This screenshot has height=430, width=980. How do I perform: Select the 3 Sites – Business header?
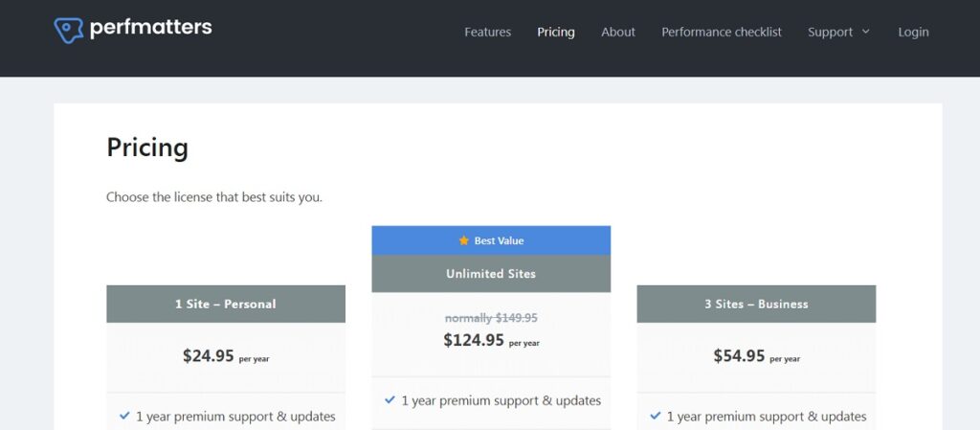click(x=756, y=304)
